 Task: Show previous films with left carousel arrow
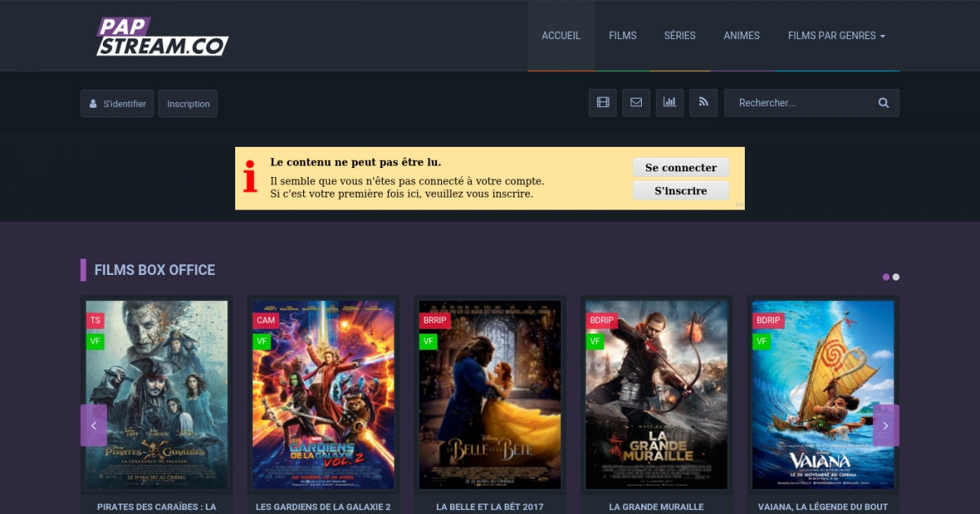94,425
